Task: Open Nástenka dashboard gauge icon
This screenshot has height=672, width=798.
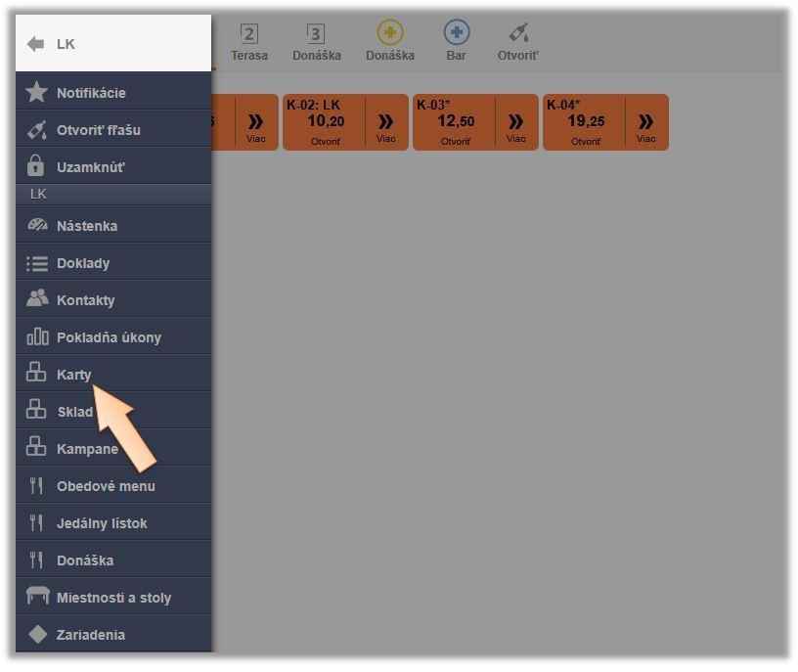Action: (37, 226)
